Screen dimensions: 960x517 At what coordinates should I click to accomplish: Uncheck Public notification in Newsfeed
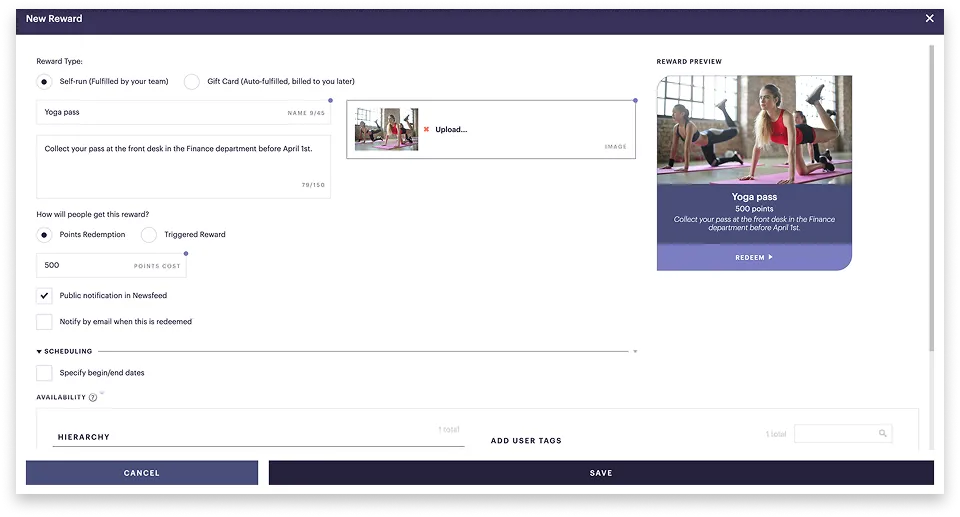44,295
